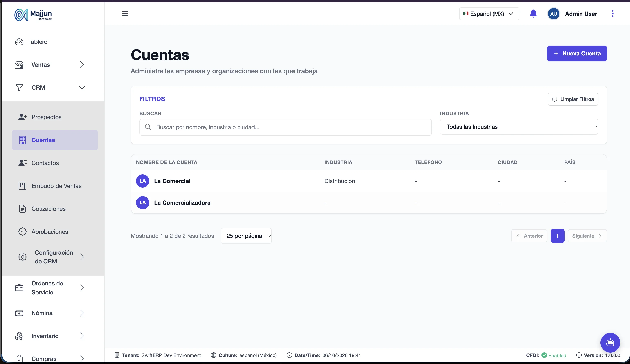Open notifications bell icon
The width and height of the screenshot is (630, 364).
pyautogui.click(x=533, y=14)
